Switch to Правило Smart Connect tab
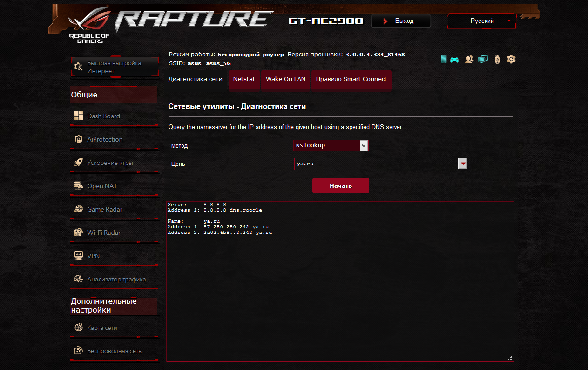 [351, 79]
